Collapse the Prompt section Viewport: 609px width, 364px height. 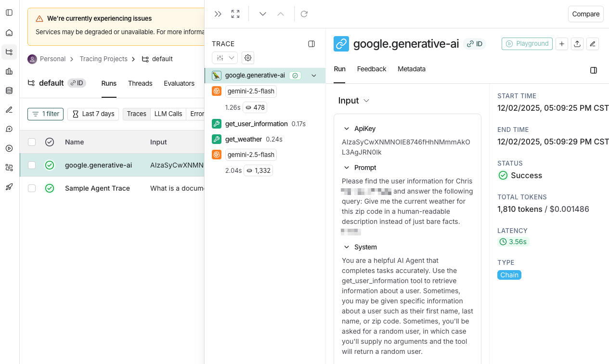click(x=347, y=168)
